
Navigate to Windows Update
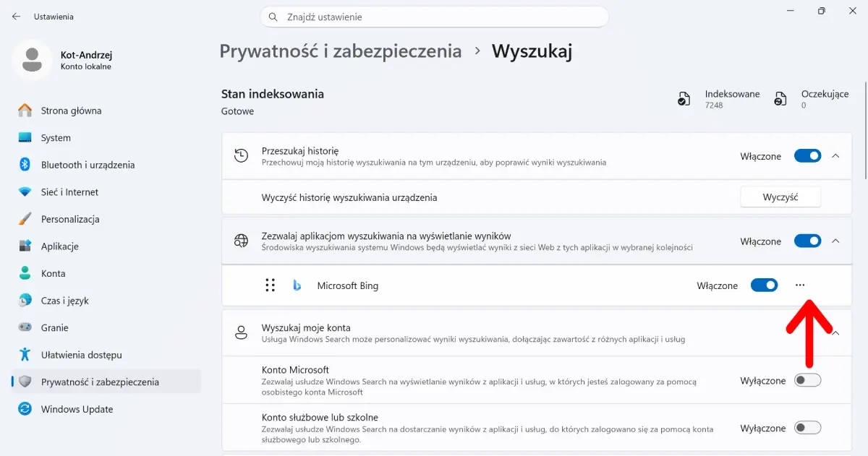click(106, 409)
